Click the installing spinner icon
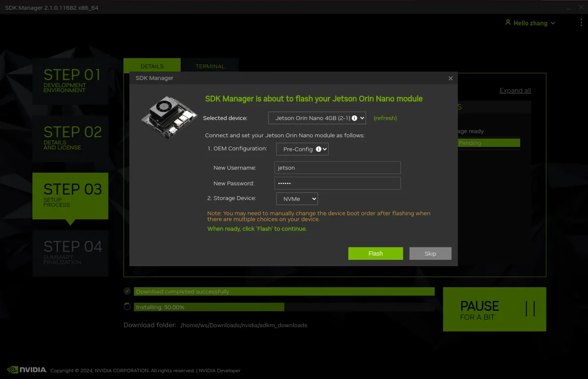The image size is (588, 379). click(x=127, y=307)
